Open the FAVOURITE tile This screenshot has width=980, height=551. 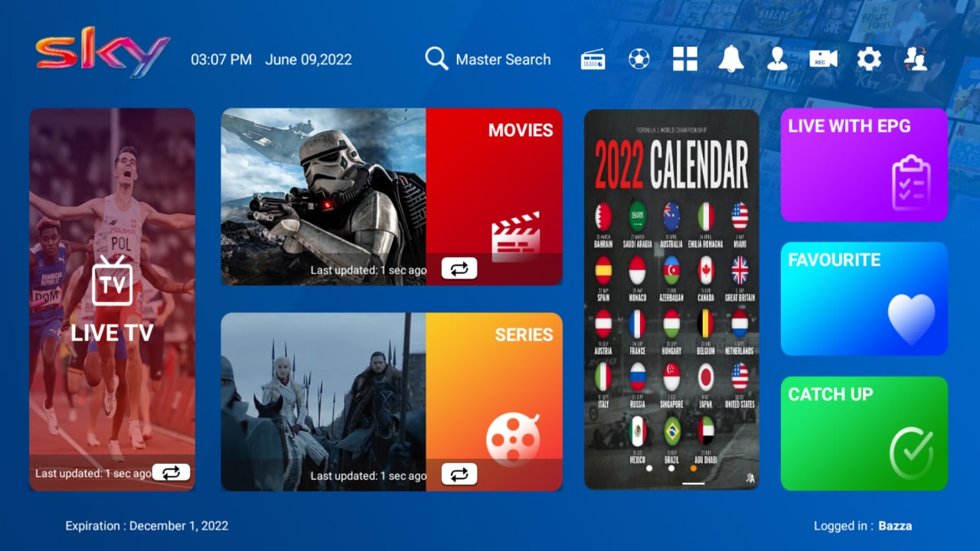coord(864,298)
